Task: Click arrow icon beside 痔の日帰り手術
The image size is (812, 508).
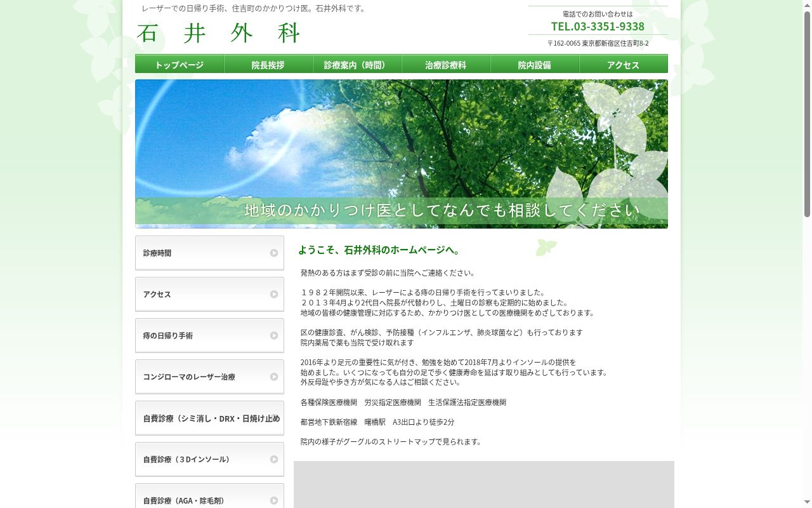Action: pos(274,335)
